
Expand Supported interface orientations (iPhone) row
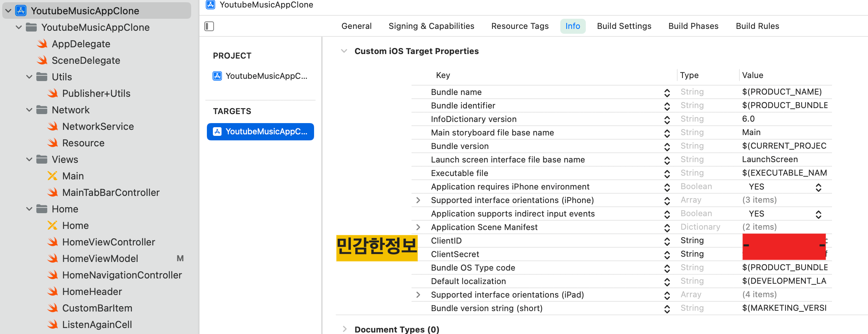pos(418,200)
